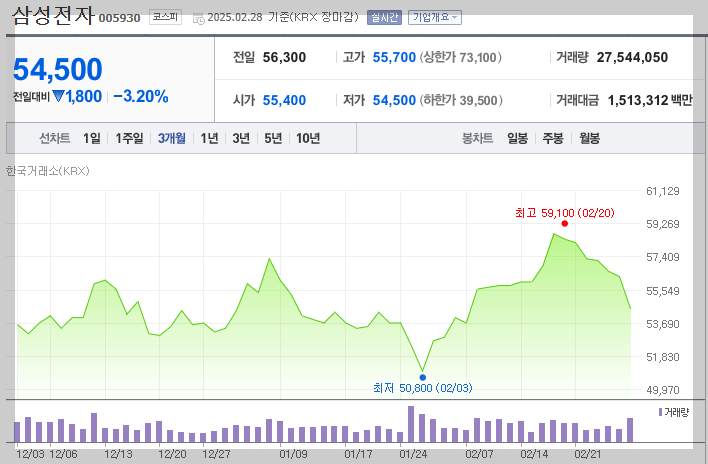This screenshot has height=464, width=708.
Task: Click the tallest volume bar at 01/24
Action: coord(411,424)
